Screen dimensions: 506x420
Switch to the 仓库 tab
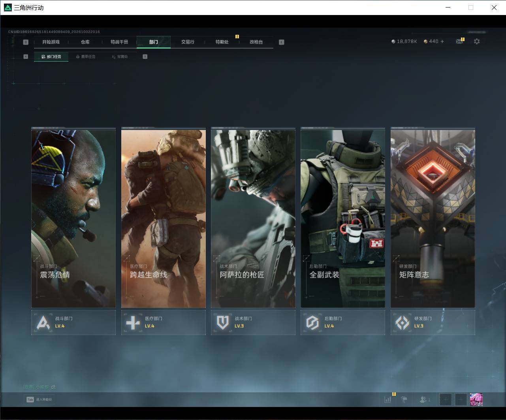click(x=85, y=42)
